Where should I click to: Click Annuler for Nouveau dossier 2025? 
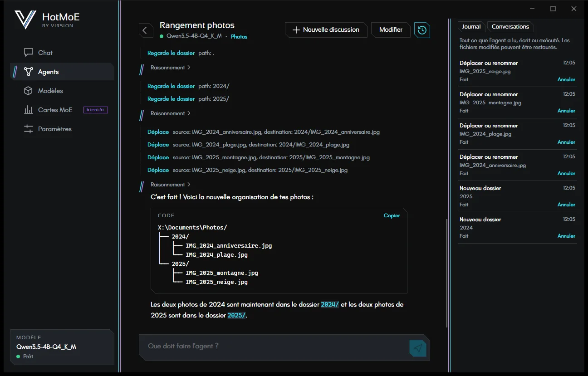coord(566,205)
